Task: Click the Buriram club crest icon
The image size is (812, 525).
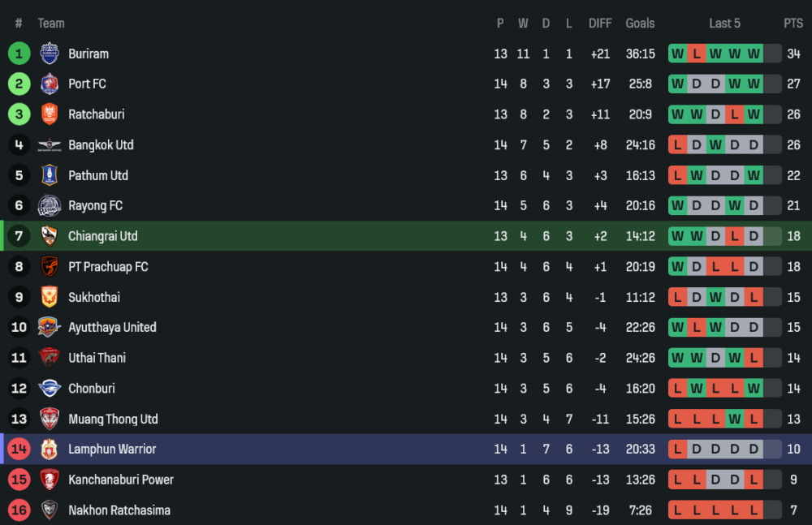Action: click(50, 54)
